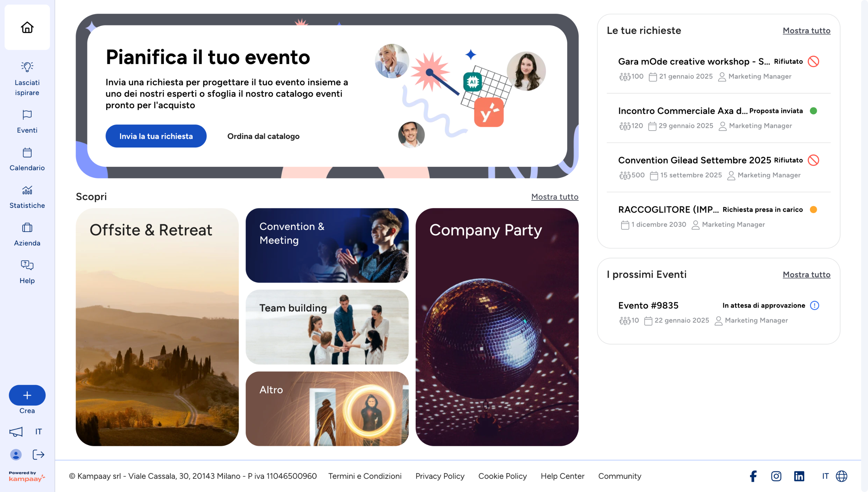Open the Statistiche chart icon
This screenshot has height=492, width=868.
(x=27, y=190)
